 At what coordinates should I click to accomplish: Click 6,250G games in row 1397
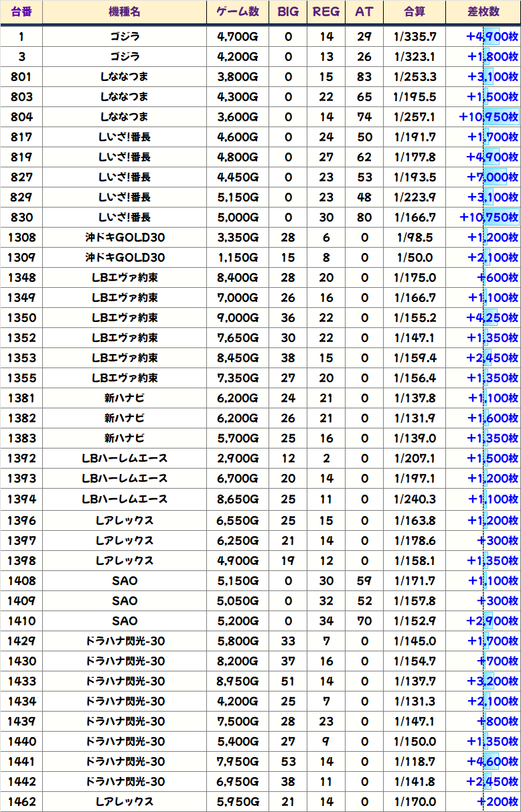pyautogui.click(x=238, y=540)
